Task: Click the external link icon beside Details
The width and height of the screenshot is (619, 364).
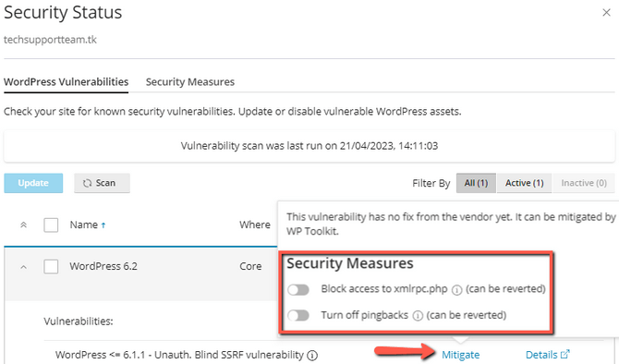Action: pyautogui.click(x=565, y=354)
